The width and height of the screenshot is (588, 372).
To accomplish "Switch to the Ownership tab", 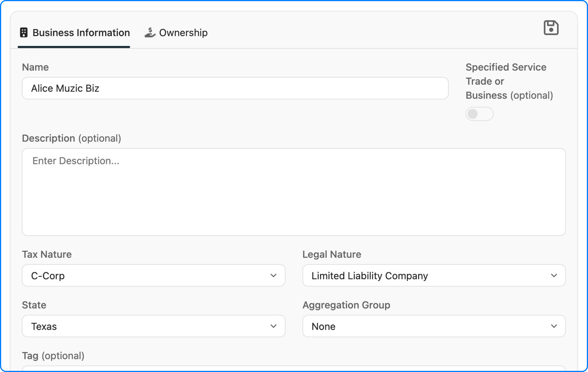I will [x=176, y=32].
